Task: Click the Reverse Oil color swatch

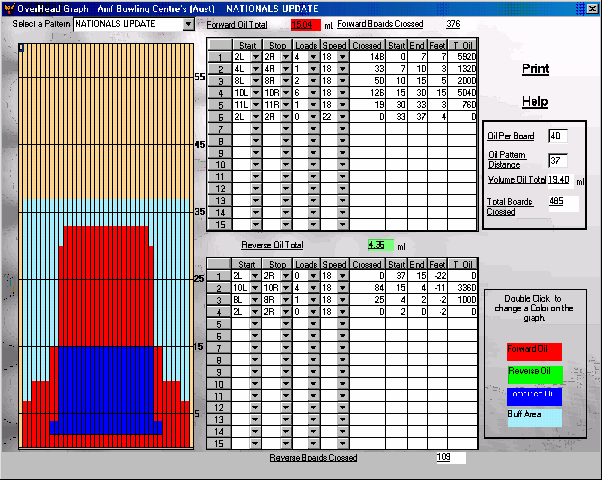Action: [535, 374]
